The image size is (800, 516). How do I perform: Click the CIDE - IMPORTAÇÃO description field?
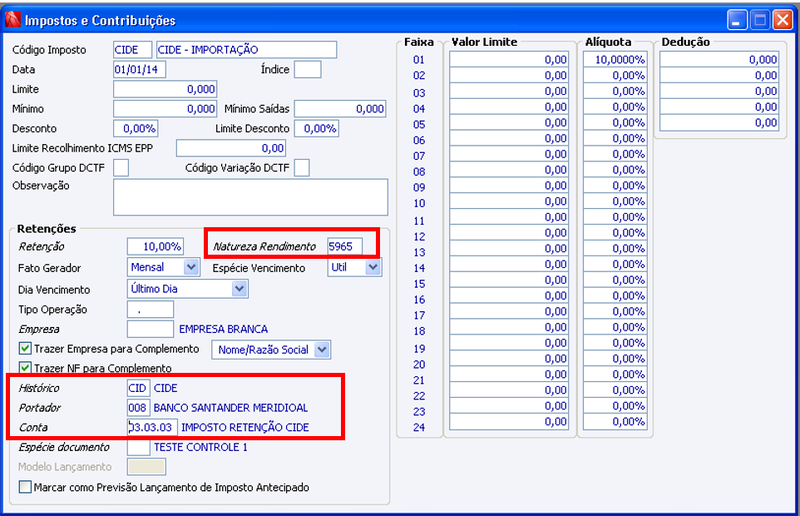tap(246, 50)
